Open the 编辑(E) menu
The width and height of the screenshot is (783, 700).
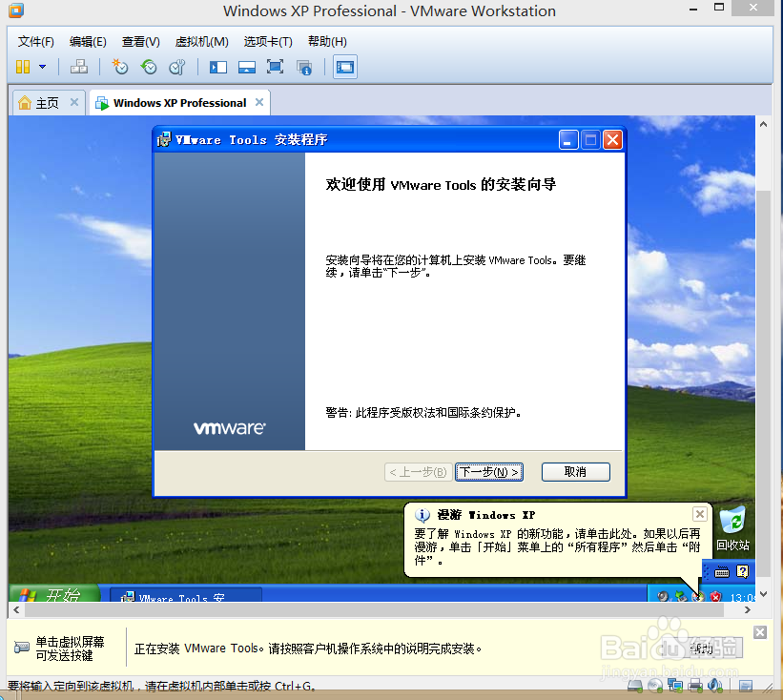[x=88, y=41]
